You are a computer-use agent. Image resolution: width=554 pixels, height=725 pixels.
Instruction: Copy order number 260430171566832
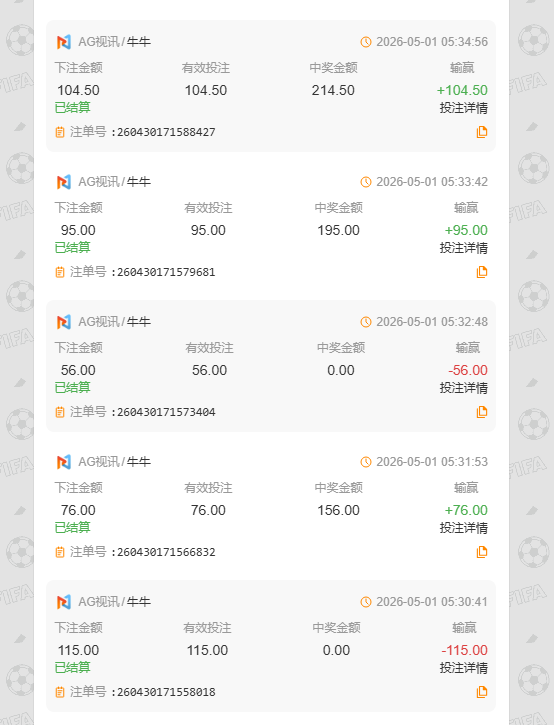[x=482, y=552]
